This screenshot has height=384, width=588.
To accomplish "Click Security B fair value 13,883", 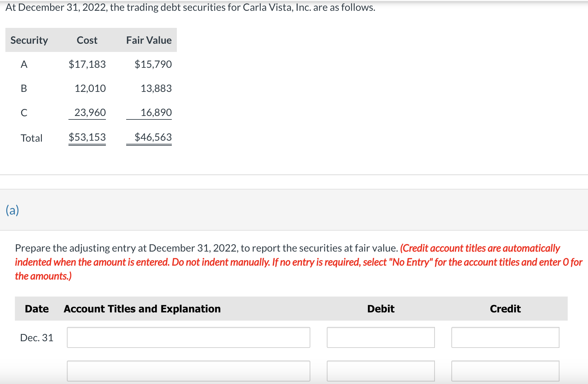I will point(156,88).
